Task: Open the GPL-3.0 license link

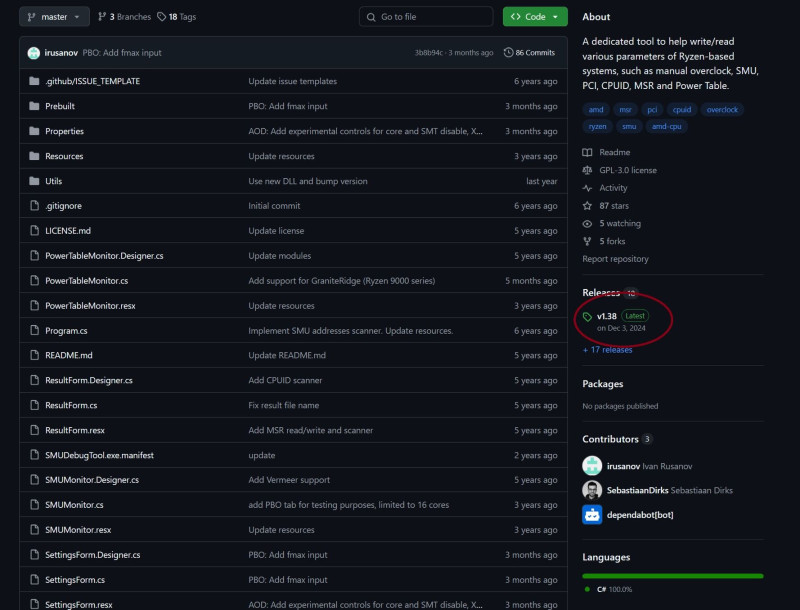Action: point(620,170)
